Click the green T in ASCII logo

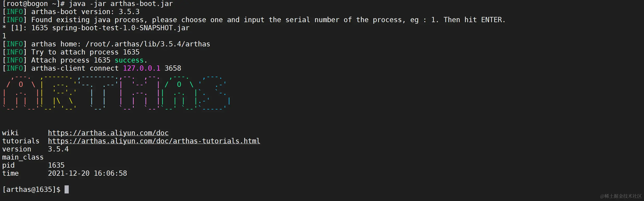click(98, 93)
